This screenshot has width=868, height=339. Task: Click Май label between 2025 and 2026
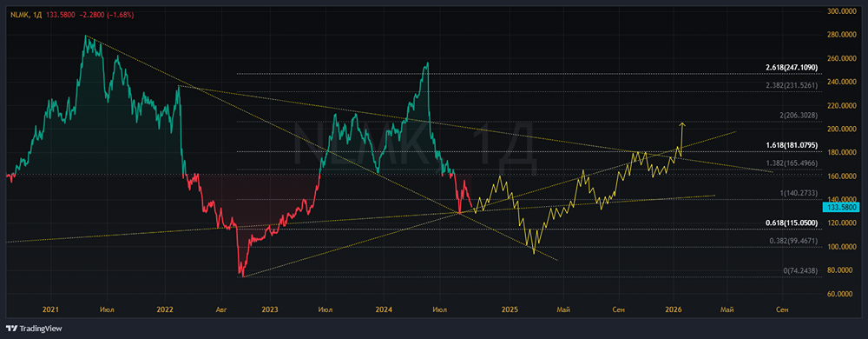click(564, 309)
